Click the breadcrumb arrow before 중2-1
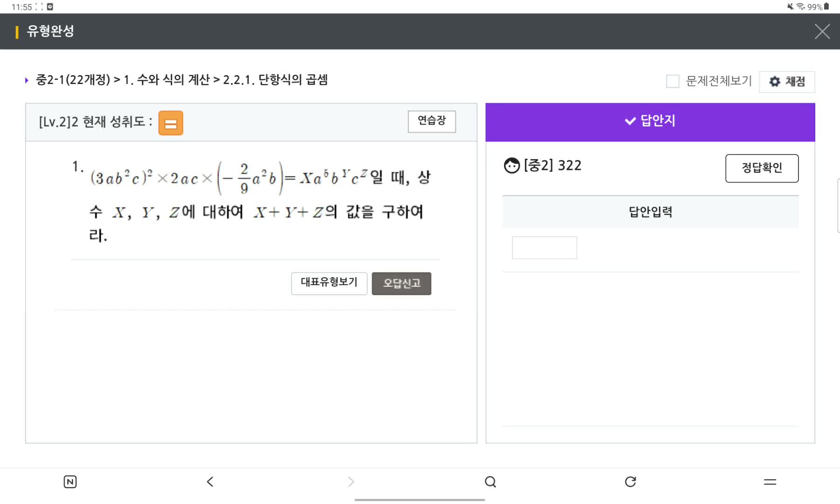The image size is (840, 504). (27, 80)
